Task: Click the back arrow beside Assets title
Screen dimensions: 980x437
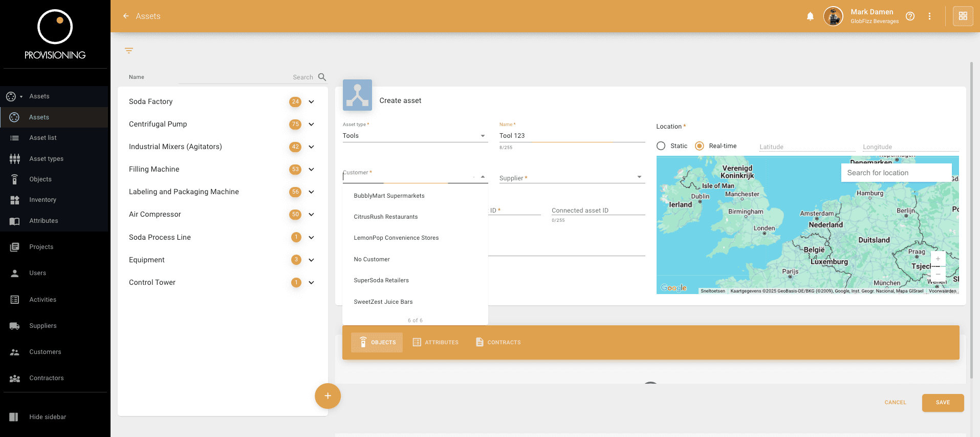Action: [126, 16]
